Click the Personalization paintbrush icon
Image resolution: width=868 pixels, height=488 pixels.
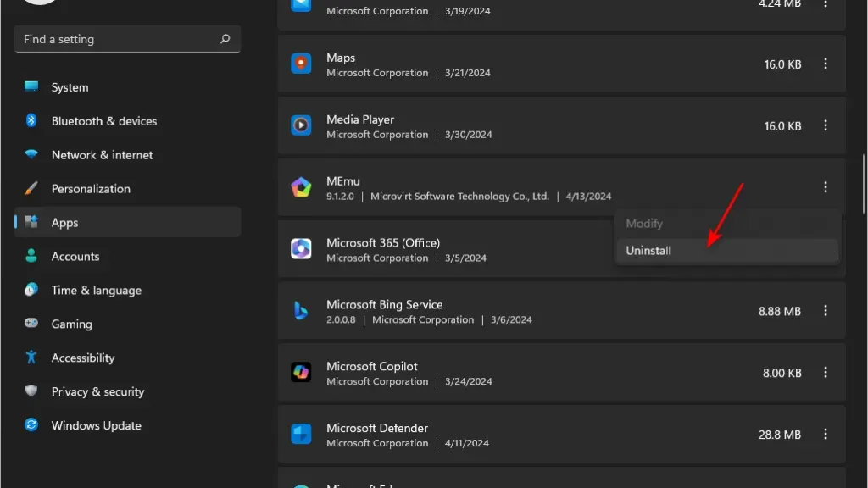coord(31,188)
